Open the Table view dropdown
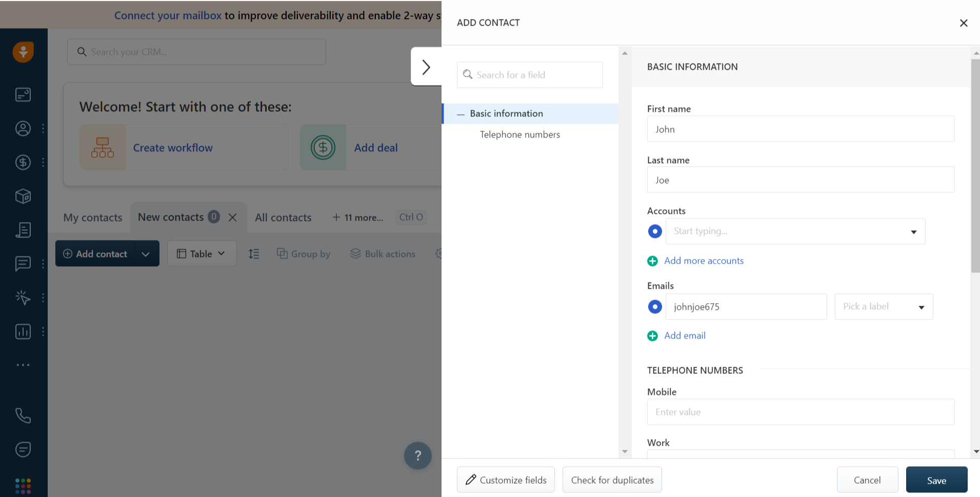Screen dimensions: 980x497 (202, 253)
